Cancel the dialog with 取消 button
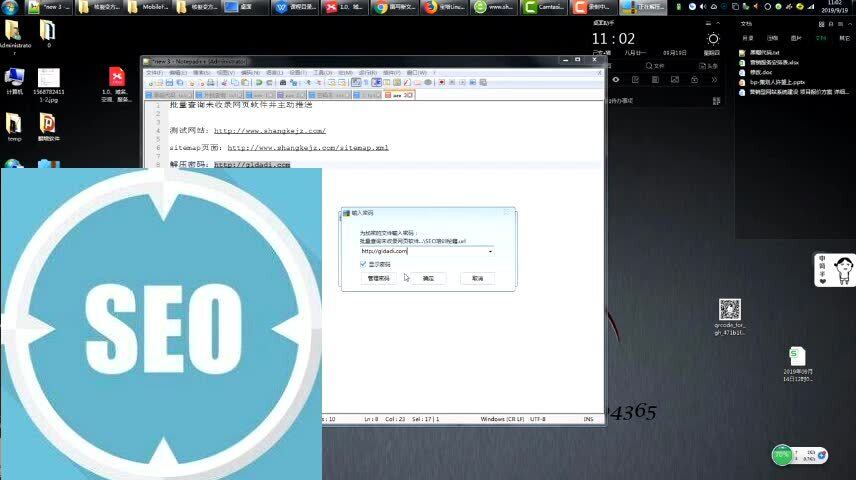 [478, 278]
